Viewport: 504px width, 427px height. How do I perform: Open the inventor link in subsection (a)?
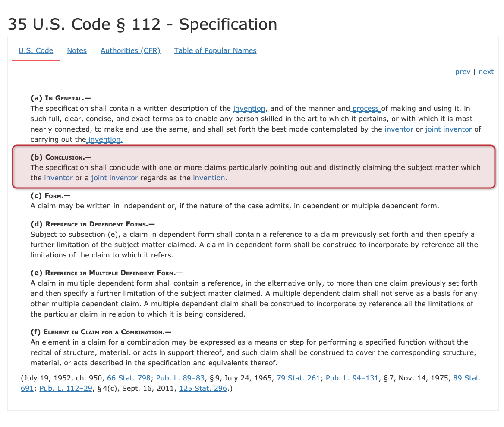398,129
